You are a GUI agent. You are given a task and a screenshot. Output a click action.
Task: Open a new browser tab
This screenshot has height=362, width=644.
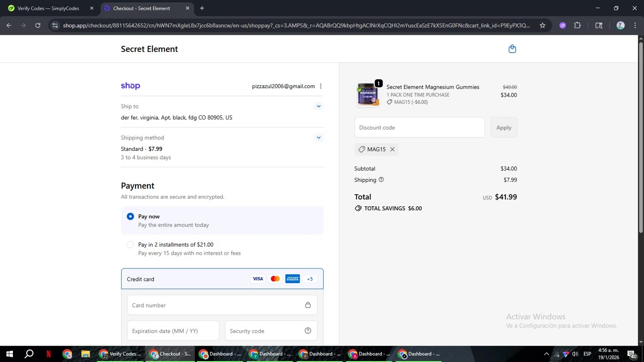pos(202,8)
